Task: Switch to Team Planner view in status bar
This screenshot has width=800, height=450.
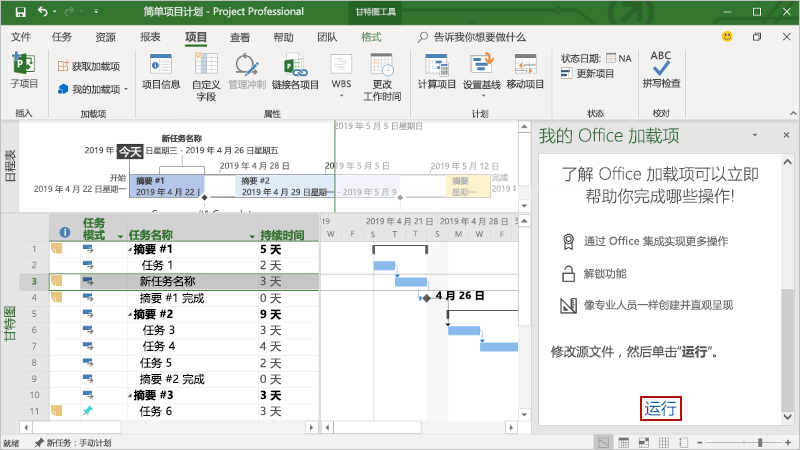Action: point(643,442)
